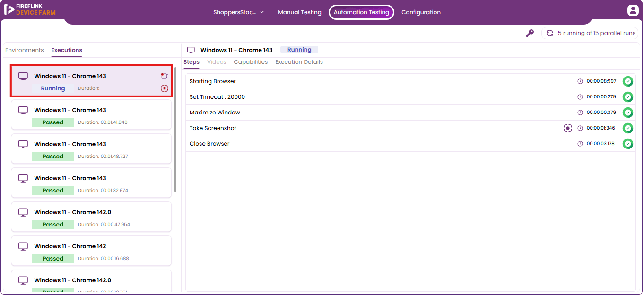Click the "Set Timeout : 20000" step
The width and height of the screenshot is (644, 296).
(218, 97)
